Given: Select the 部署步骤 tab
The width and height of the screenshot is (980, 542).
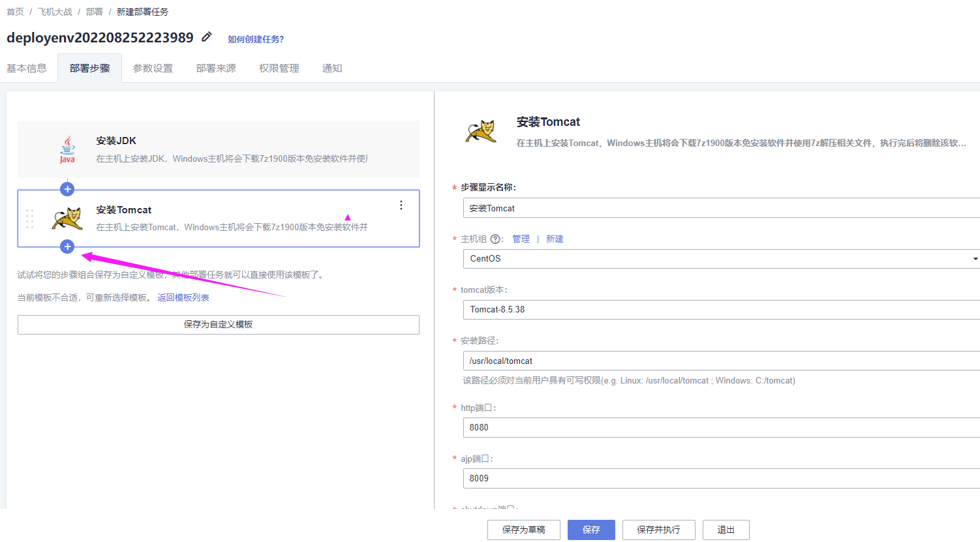Looking at the screenshot, I should [x=90, y=68].
